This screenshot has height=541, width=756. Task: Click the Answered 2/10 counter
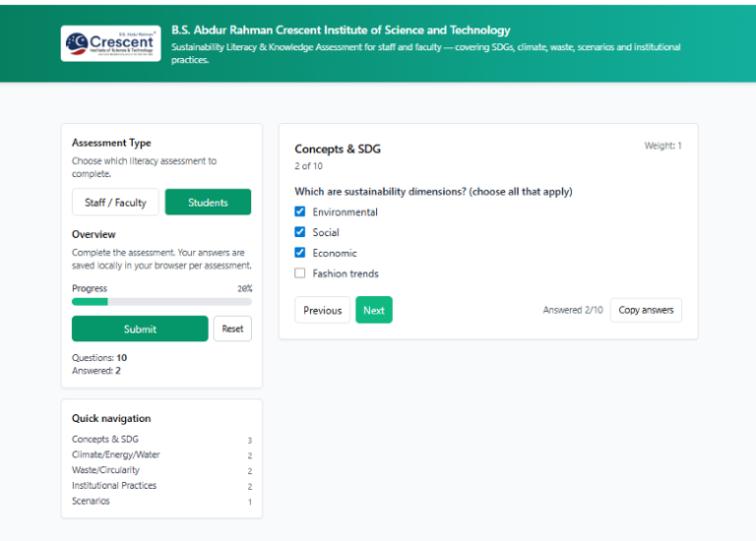[573, 310]
